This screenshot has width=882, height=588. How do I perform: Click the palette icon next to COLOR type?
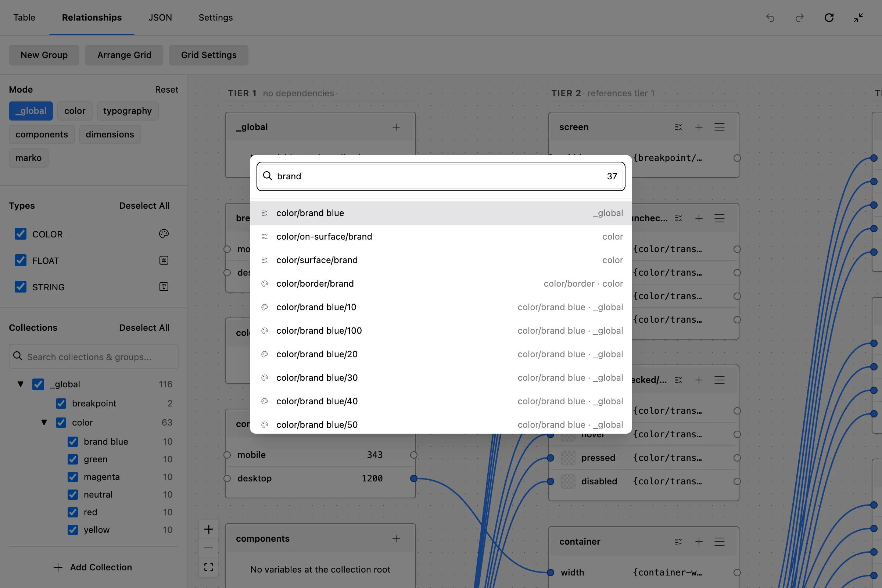pyautogui.click(x=164, y=234)
